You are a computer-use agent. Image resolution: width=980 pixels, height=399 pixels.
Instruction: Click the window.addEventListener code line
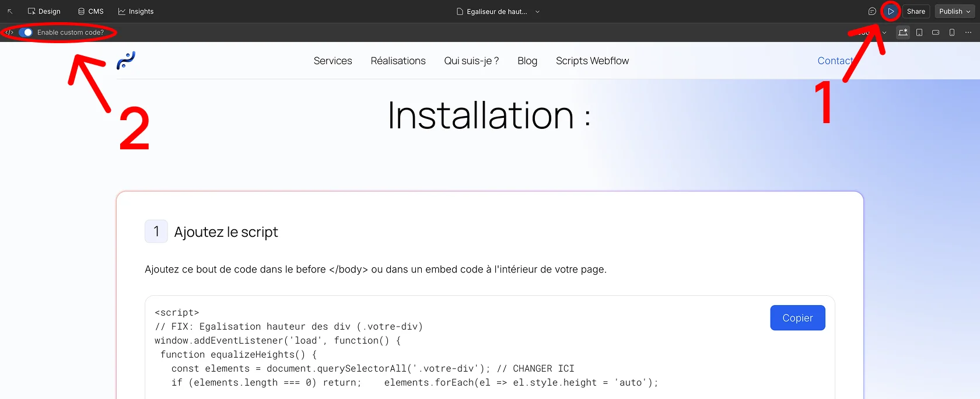[x=278, y=341]
